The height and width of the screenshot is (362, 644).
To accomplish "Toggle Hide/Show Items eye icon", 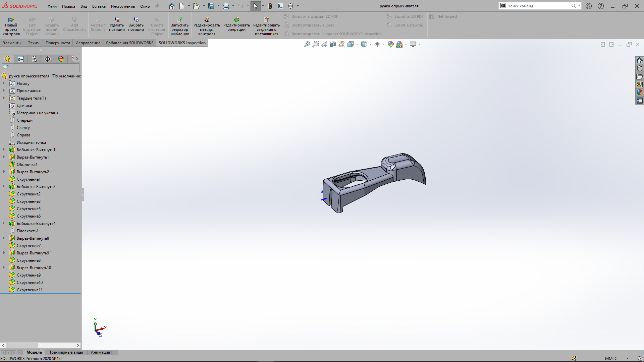I will click(377, 44).
